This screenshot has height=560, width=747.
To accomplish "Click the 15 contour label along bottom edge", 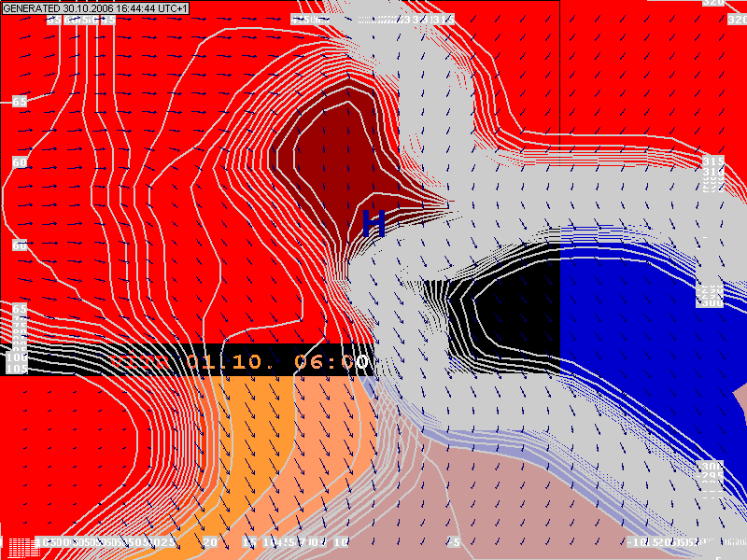I will pos(248,542).
